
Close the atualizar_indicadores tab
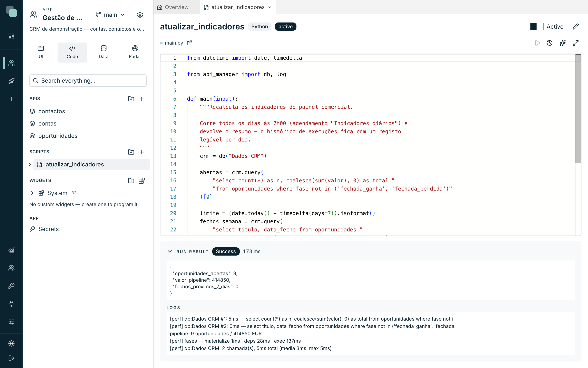point(269,7)
